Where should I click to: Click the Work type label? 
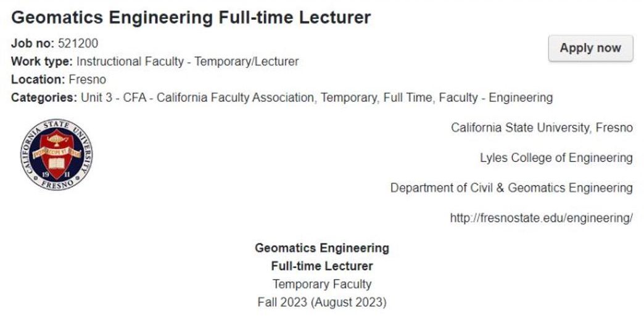tap(42, 62)
